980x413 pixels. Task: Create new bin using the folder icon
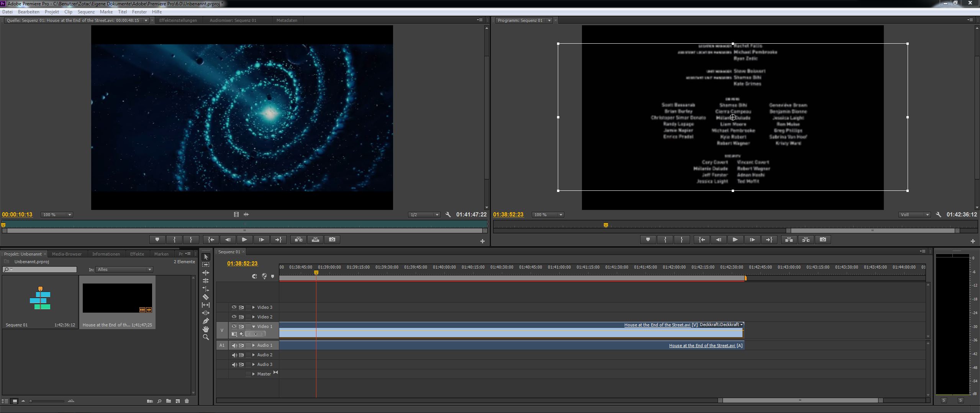[x=169, y=401]
